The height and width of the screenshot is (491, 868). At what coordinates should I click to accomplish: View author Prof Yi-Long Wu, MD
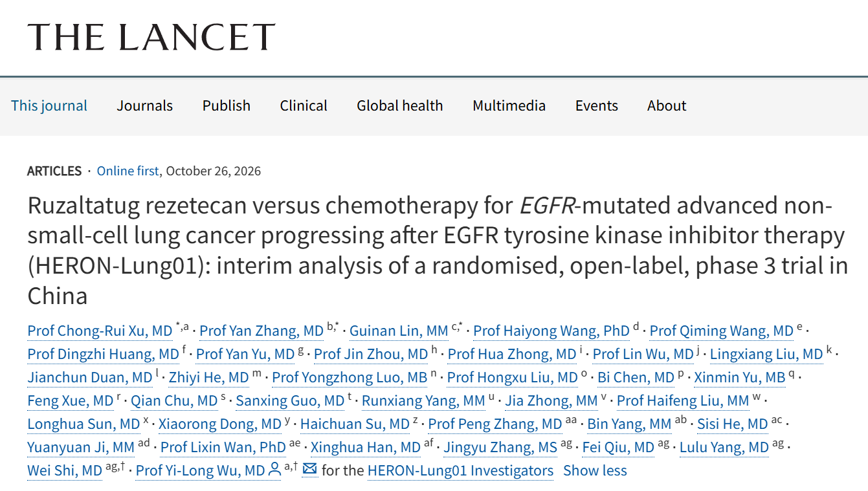(x=200, y=470)
